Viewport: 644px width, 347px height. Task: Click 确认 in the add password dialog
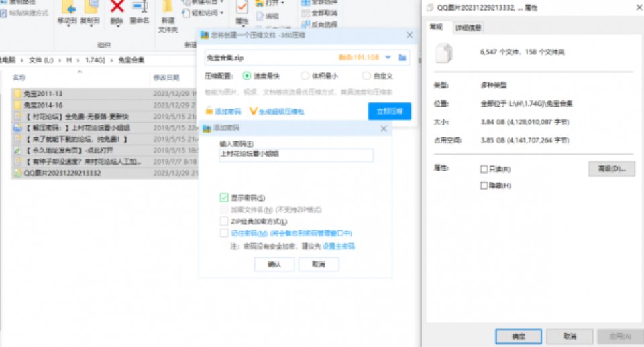click(x=274, y=265)
